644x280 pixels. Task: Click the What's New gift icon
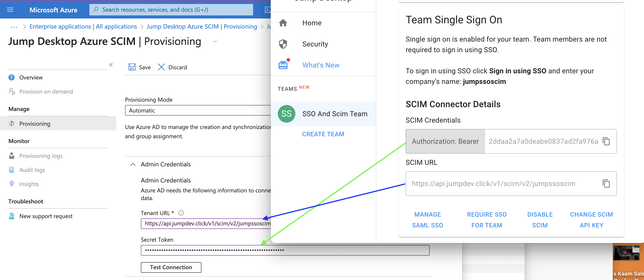point(283,65)
